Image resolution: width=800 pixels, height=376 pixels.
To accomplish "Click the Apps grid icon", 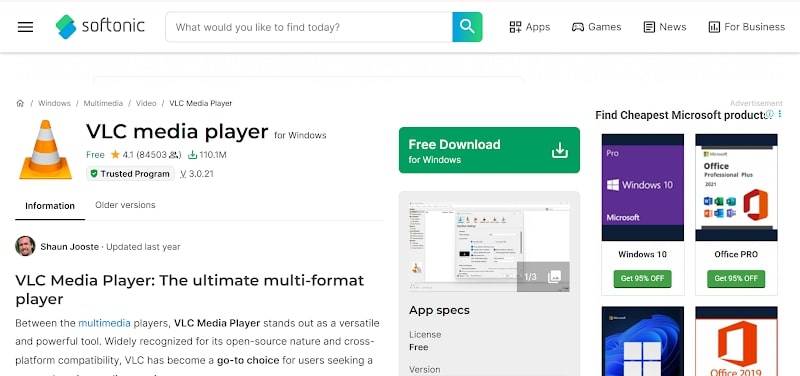I will point(515,27).
